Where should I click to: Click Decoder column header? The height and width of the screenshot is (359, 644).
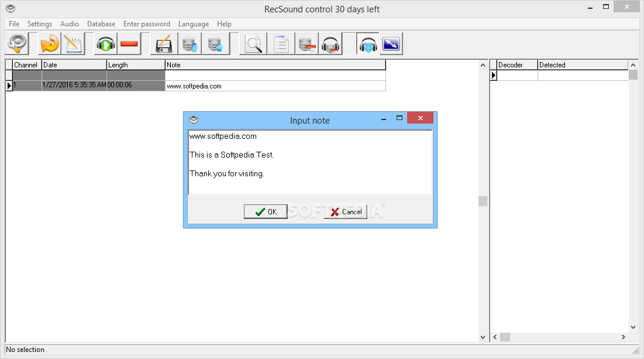[x=518, y=65]
